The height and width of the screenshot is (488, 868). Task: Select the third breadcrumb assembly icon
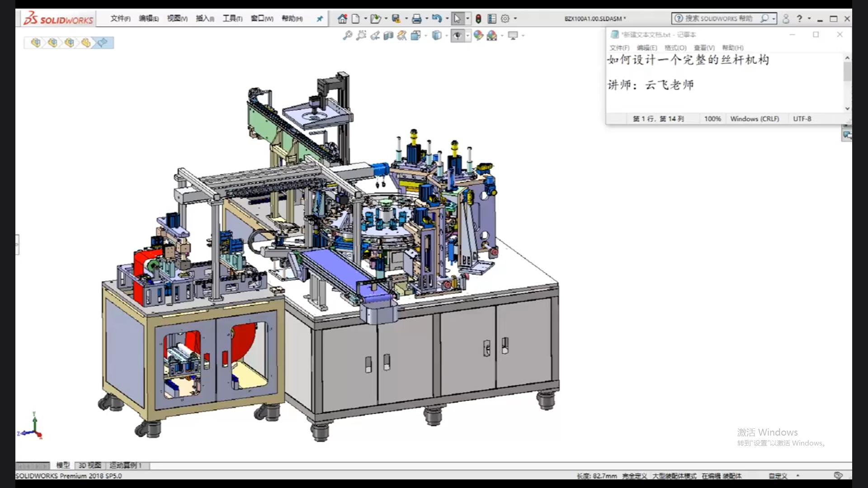pyautogui.click(x=69, y=42)
